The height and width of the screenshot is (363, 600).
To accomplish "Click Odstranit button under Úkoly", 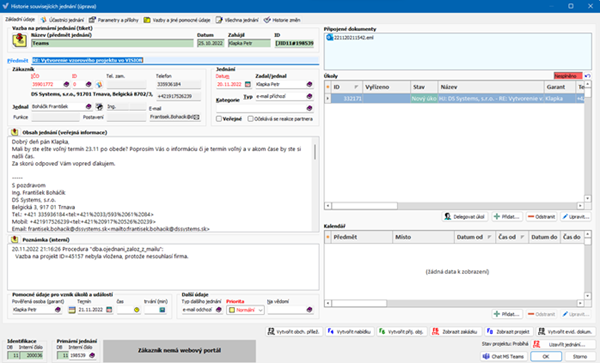I will (x=541, y=216).
